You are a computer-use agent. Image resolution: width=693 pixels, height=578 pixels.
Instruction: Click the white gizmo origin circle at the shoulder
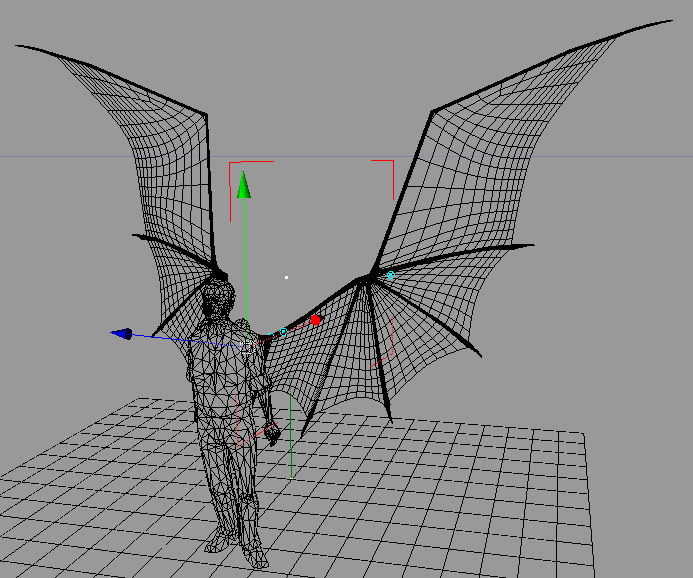pyautogui.click(x=248, y=347)
